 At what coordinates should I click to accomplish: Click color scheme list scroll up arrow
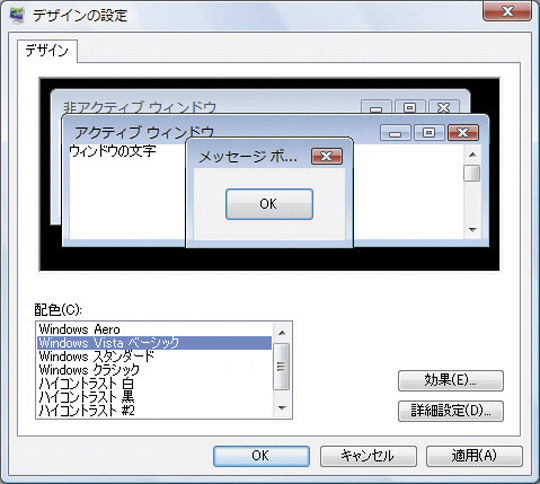click(282, 332)
